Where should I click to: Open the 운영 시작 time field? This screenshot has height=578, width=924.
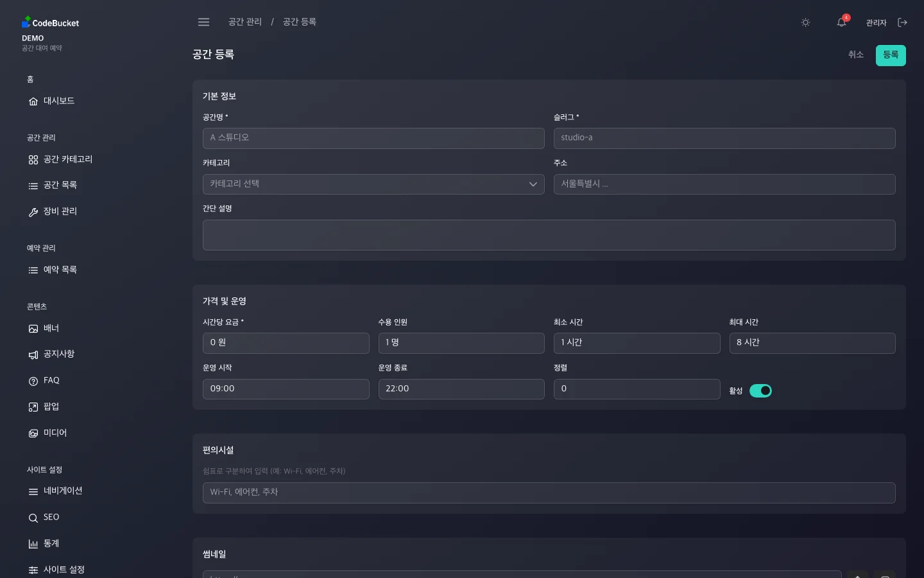pos(286,389)
